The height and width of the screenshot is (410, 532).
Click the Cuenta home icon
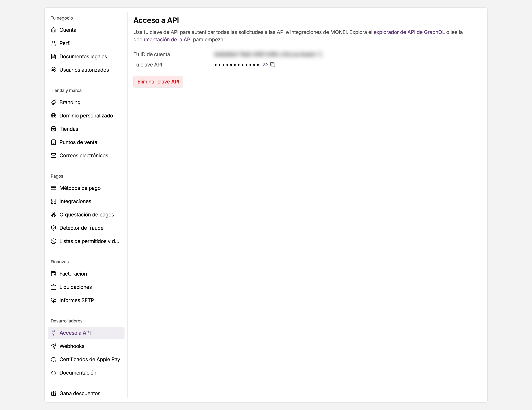click(54, 30)
